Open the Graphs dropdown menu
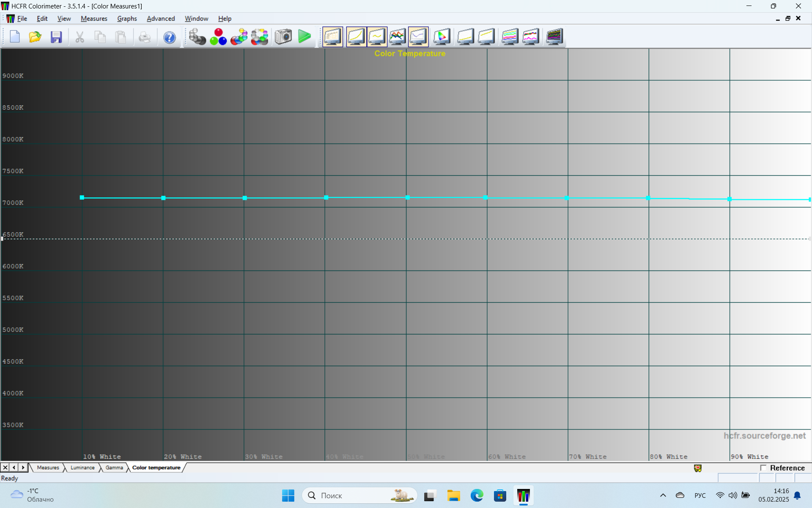 click(127, 19)
